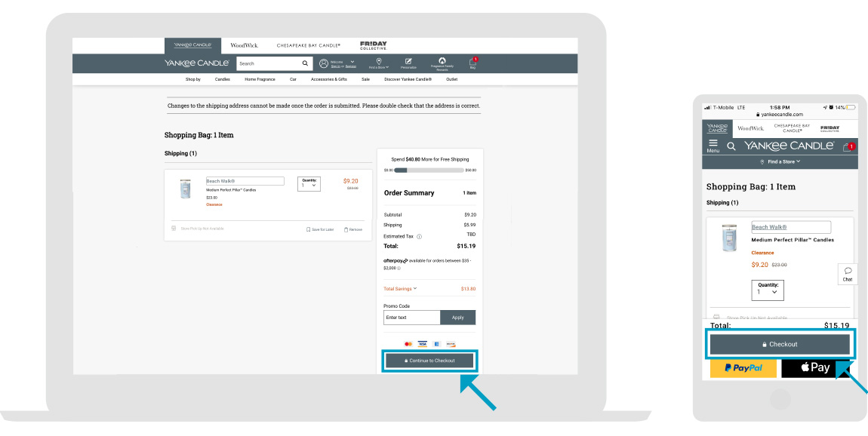
Task: Click the Afterpay logo in Order Summary
Action: click(x=396, y=260)
